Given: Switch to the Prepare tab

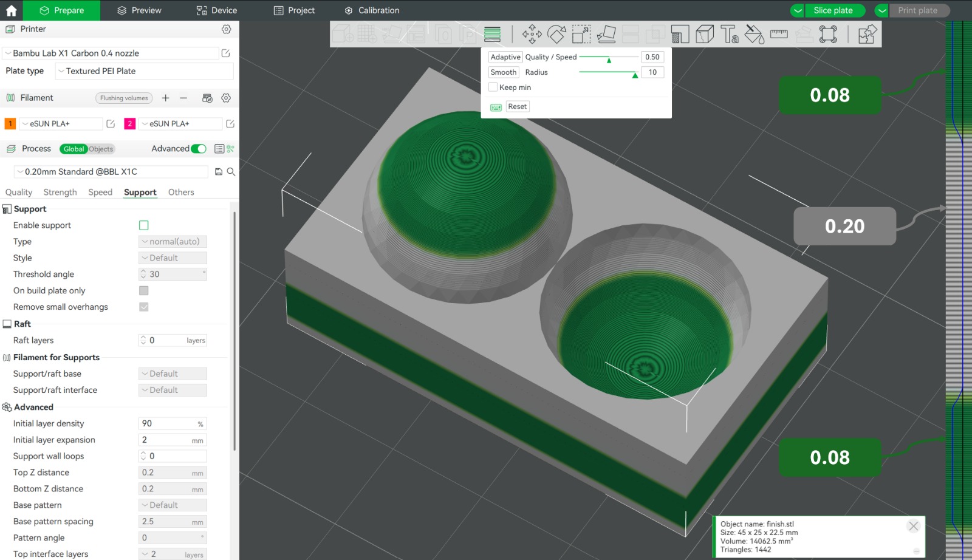Looking at the screenshot, I should (62, 10).
